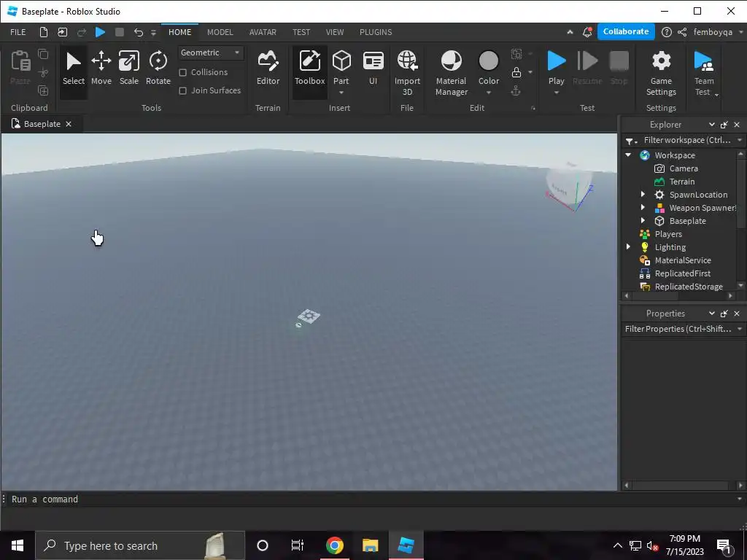Open File Explorer from taskbar

click(370, 545)
